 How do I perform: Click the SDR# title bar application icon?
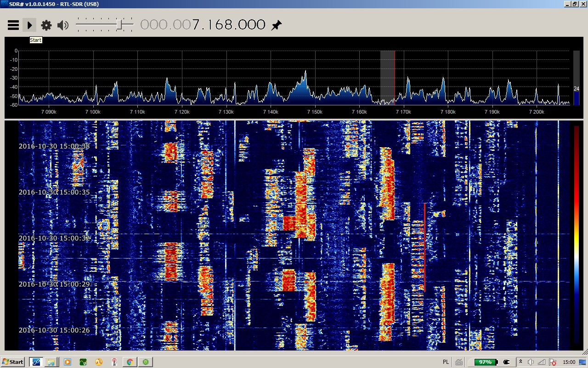point(4,4)
